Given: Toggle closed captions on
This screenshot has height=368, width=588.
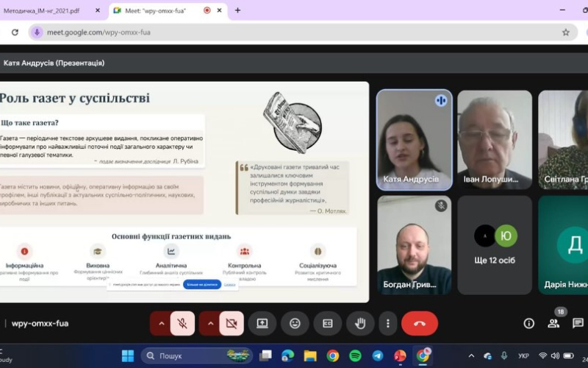Looking at the screenshot, I should (328, 323).
